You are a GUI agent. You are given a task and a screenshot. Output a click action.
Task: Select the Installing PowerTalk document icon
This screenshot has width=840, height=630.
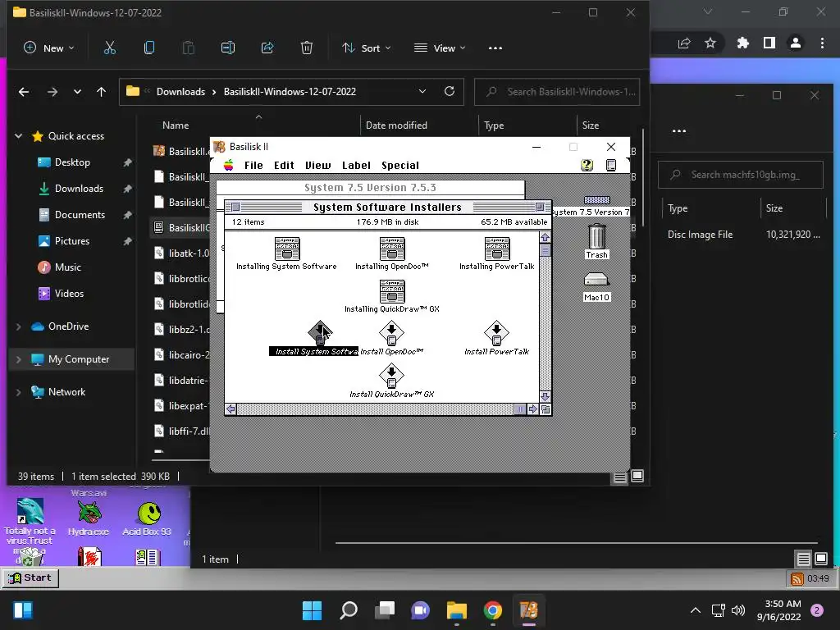(497, 249)
